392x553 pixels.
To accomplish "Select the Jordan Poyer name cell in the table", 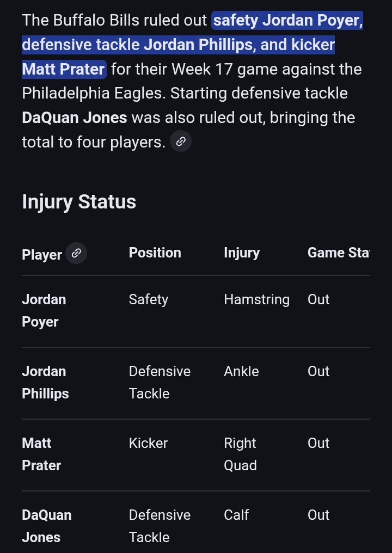I will click(x=44, y=310).
